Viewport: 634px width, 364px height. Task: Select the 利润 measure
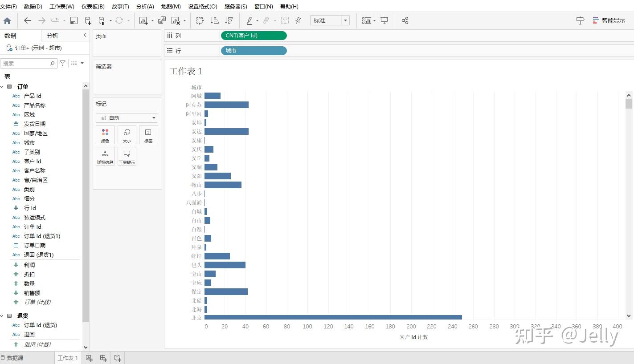tap(29, 265)
